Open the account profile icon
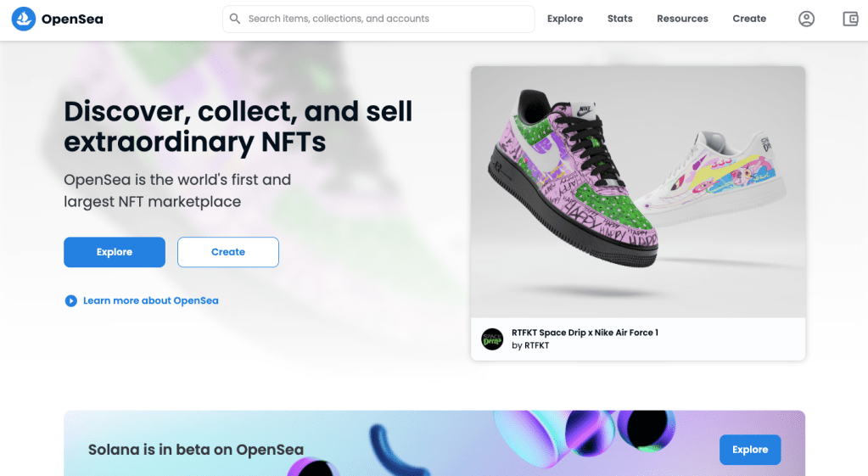This screenshot has height=476, width=868. pyautogui.click(x=806, y=19)
